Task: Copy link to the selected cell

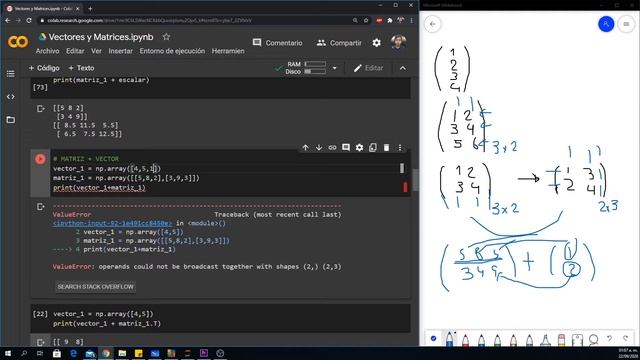Action: (332, 147)
